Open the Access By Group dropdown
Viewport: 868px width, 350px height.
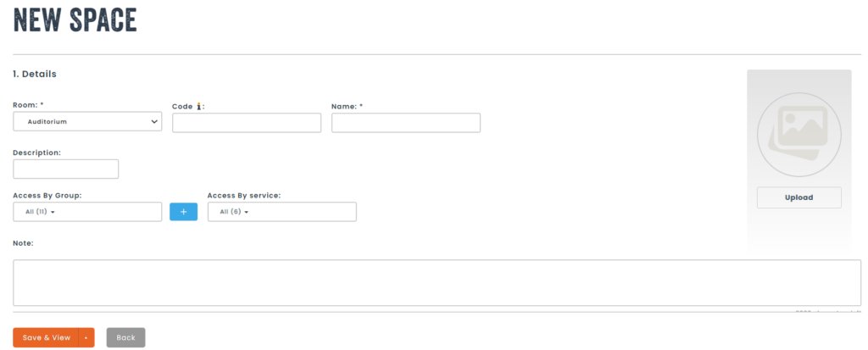click(87, 212)
